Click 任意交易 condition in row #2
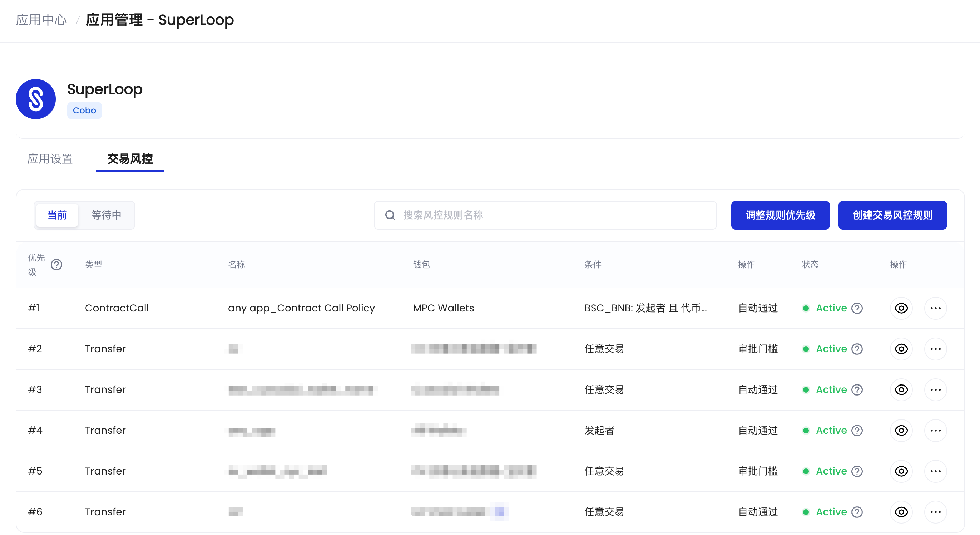This screenshot has height=535, width=980. click(x=604, y=349)
